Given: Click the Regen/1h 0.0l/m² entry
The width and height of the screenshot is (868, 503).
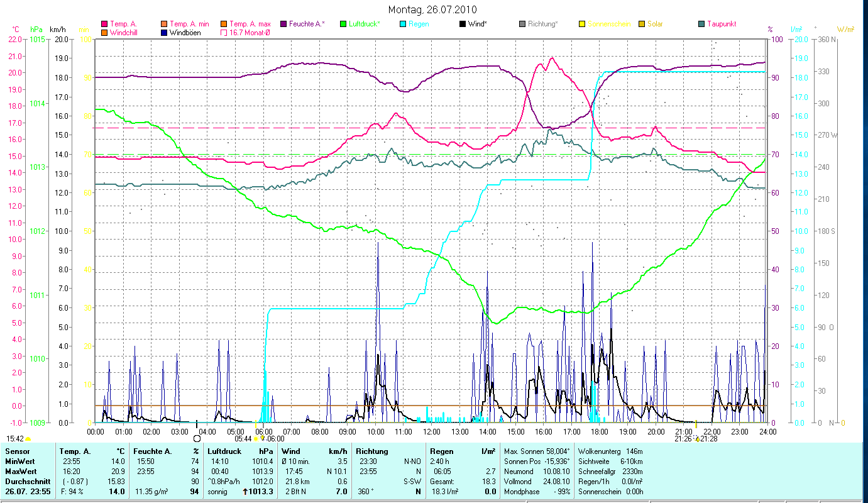Looking at the screenshot, I should [x=611, y=482].
